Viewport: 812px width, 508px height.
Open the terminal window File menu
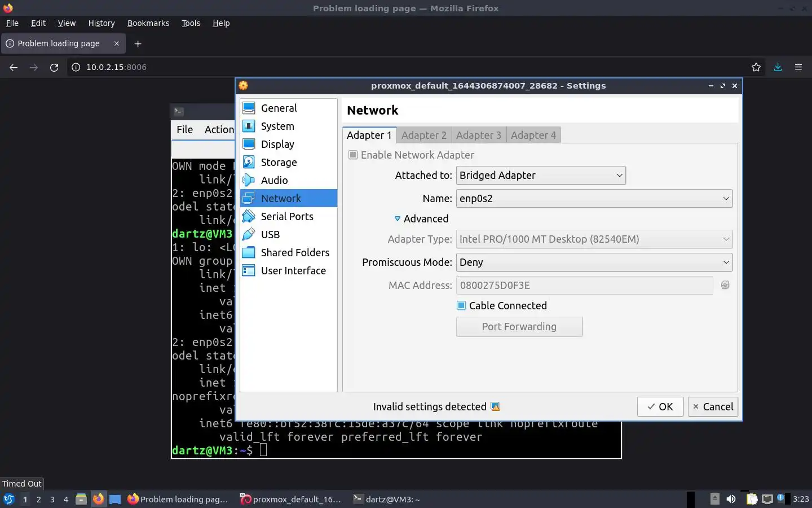point(184,129)
